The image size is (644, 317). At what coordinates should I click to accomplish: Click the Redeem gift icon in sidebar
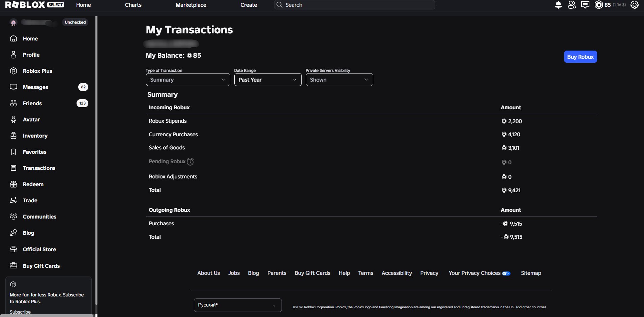tap(13, 184)
